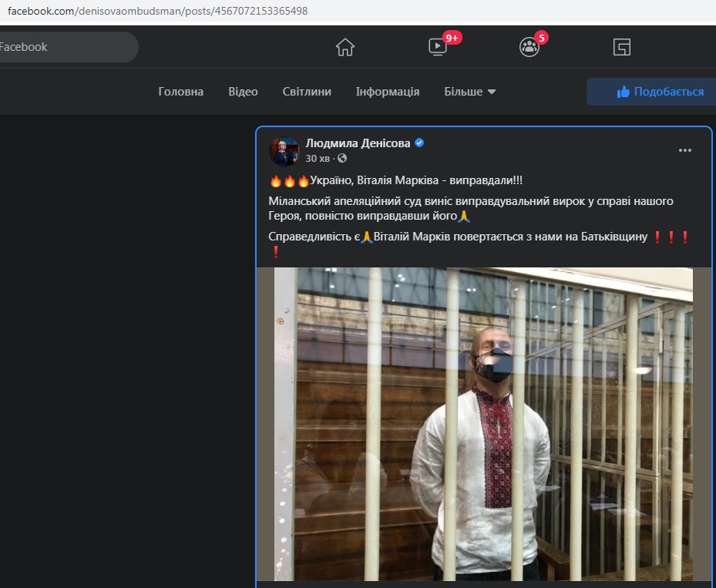Click the post text about Міланський апеляційний суд

pyautogui.click(x=470, y=208)
